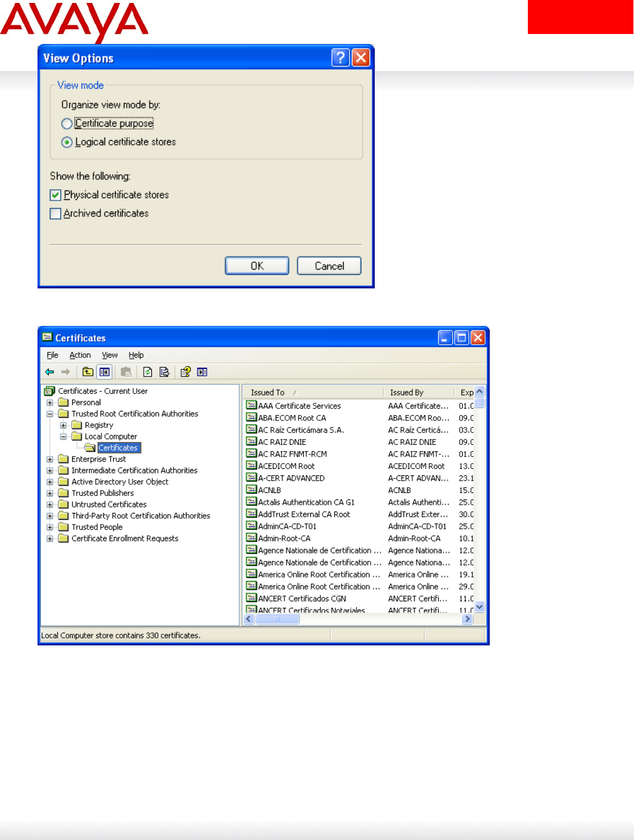Viewport: 634px width, 840px height.
Task: Collapse the Trusted Root Certification Authorities node
Action: [50, 414]
